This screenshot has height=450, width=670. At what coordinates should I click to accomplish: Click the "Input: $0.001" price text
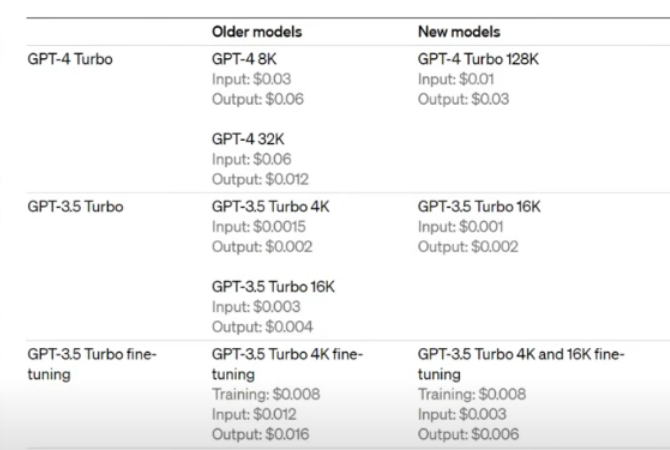tap(461, 227)
